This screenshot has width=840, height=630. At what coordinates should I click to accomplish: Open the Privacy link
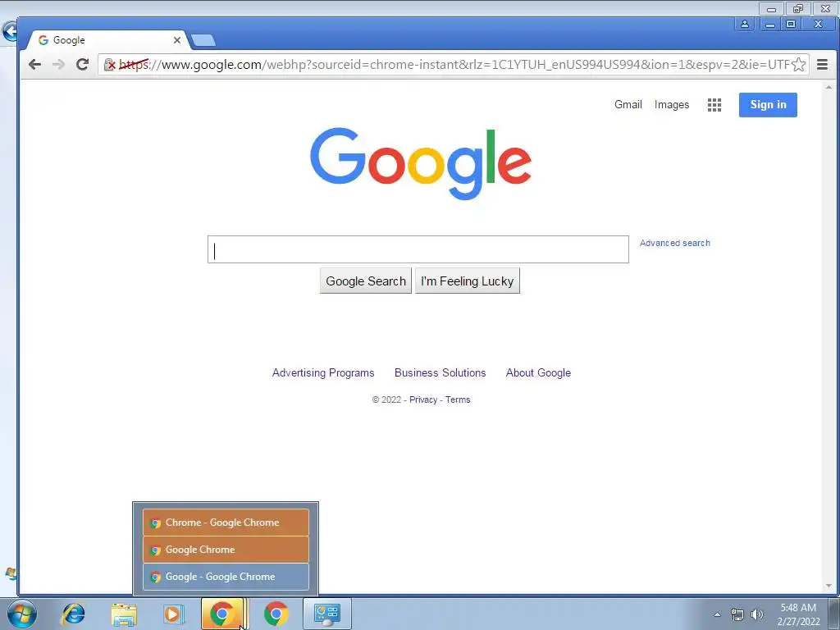pos(423,399)
